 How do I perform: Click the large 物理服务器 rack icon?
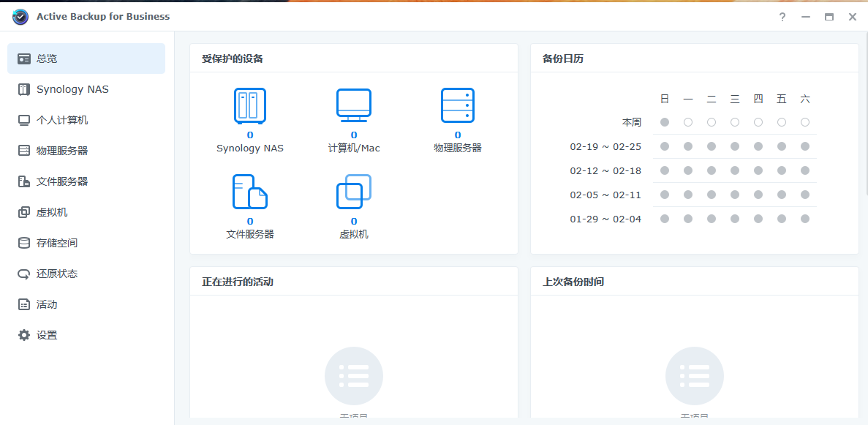click(x=458, y=105)
